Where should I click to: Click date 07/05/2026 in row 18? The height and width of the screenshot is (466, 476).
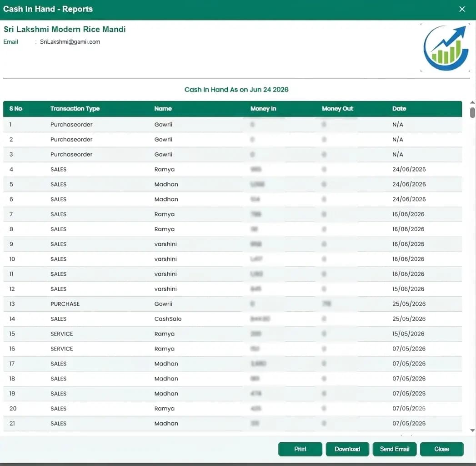click(409, 379)
